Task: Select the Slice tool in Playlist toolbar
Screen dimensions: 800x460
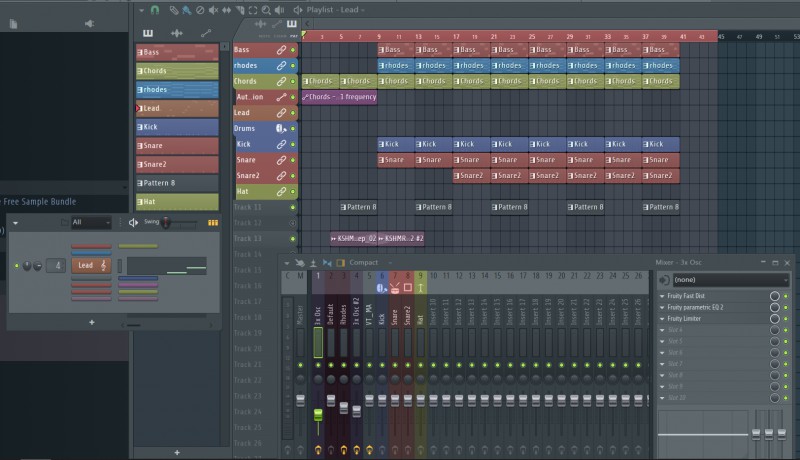Action: click(240, 10)
